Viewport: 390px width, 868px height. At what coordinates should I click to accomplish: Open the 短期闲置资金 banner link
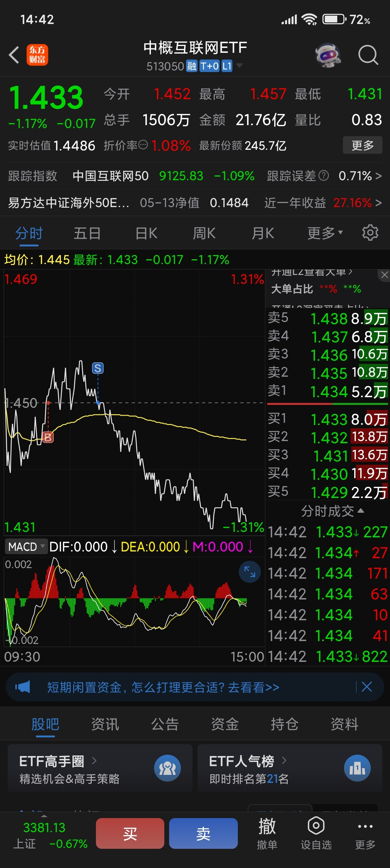(163, 687)
